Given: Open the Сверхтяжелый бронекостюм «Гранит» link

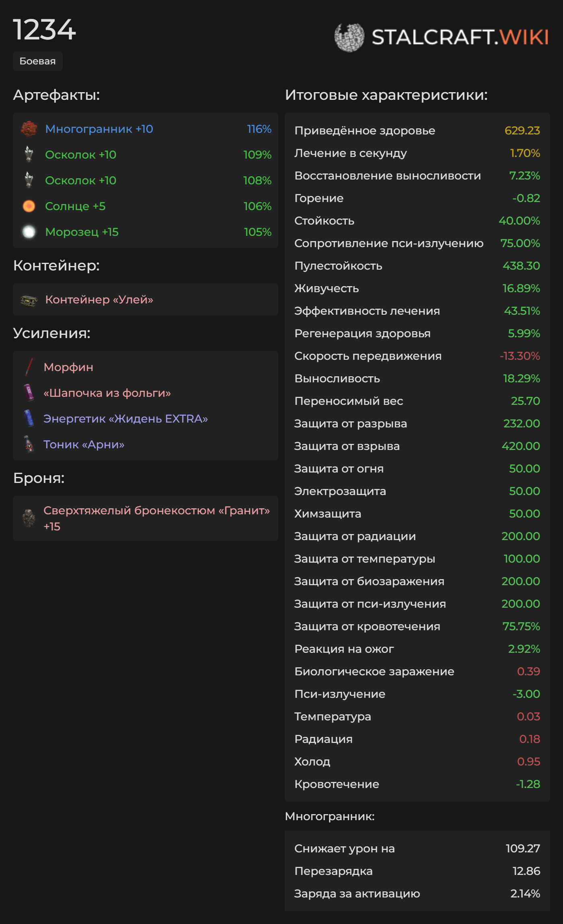Looking at the screenshot, I should (157, 518).
